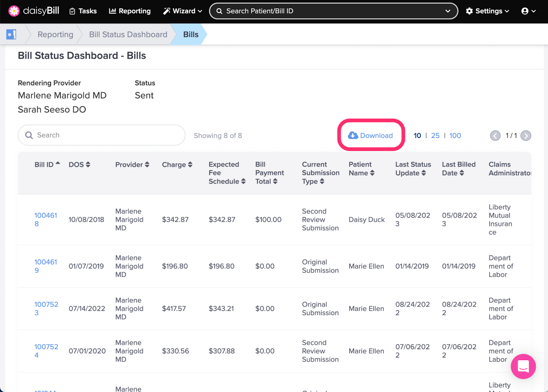Viewport: 548px width, 392px height.
Task: Click the 01/07/2019 DOS cell
Action: (86, 266)
